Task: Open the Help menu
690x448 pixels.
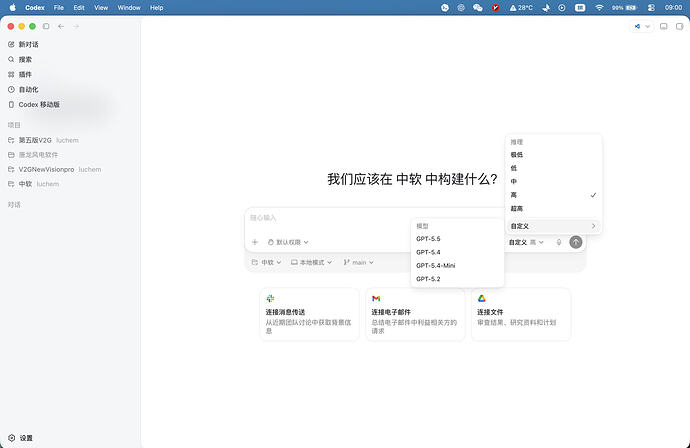Action: pos(157,7)
